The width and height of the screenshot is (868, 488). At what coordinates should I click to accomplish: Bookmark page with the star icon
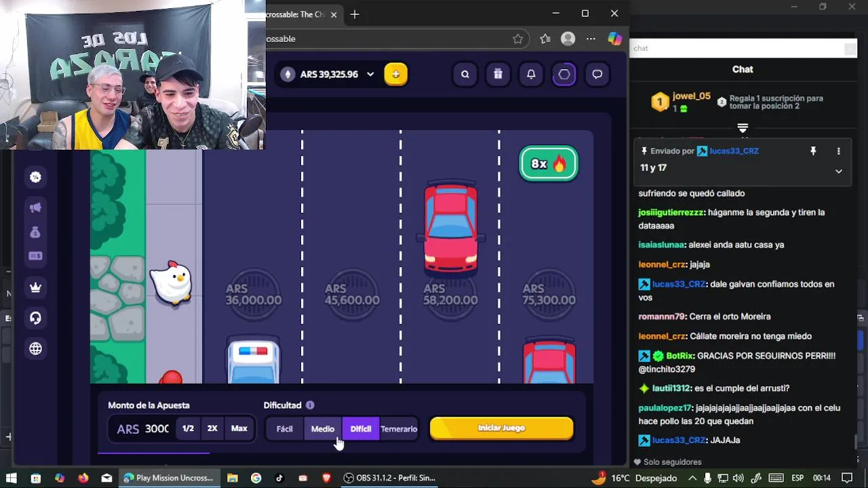click(x=518, y=39)
